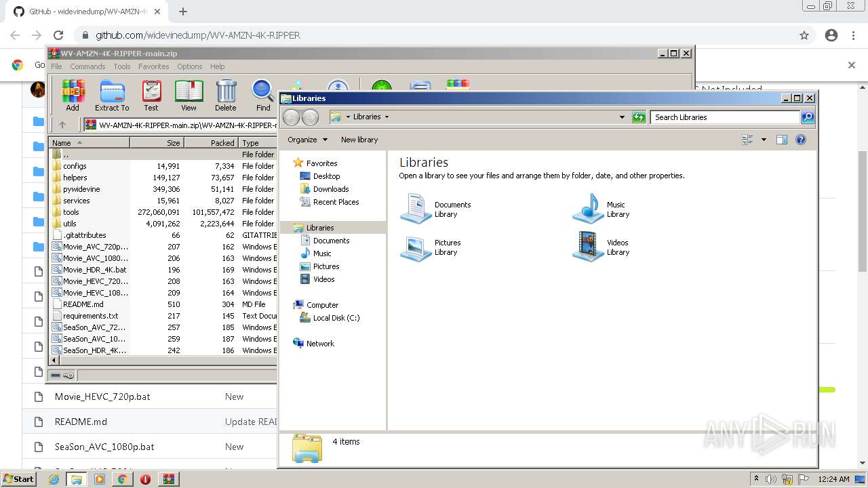Click the Windows Media Player taskbar icon
Image resolution: width=868 pixels, height=488 pixels.
click(x=100, y=479)
